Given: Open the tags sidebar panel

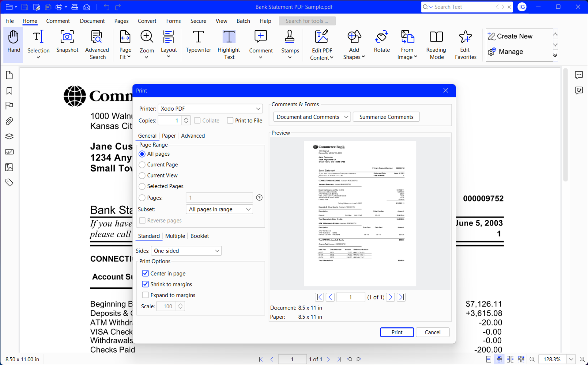Looking at the screenshot, I should 9,183.
